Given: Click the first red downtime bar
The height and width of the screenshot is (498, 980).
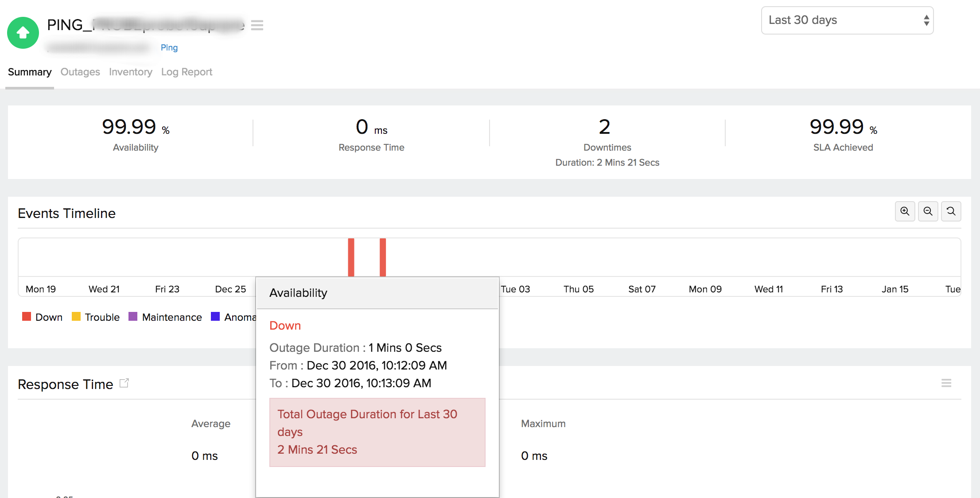Looking at the screenshot, I should point(351,257).
